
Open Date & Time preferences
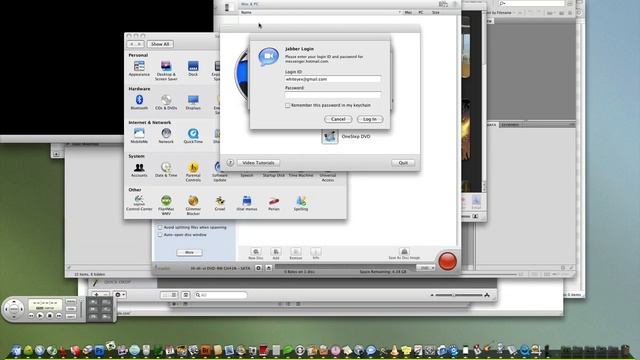click(x=166, y=169)
